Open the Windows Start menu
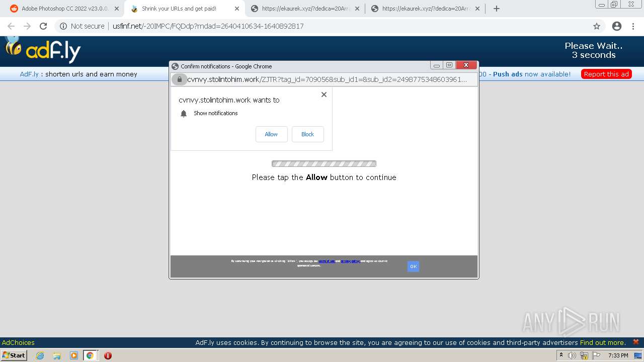Screen dimensions: 644x362 coord(14,355)
